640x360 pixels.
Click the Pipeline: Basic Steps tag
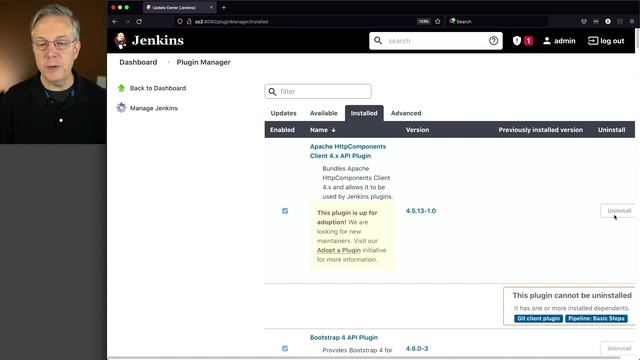(x=596, y=318)
